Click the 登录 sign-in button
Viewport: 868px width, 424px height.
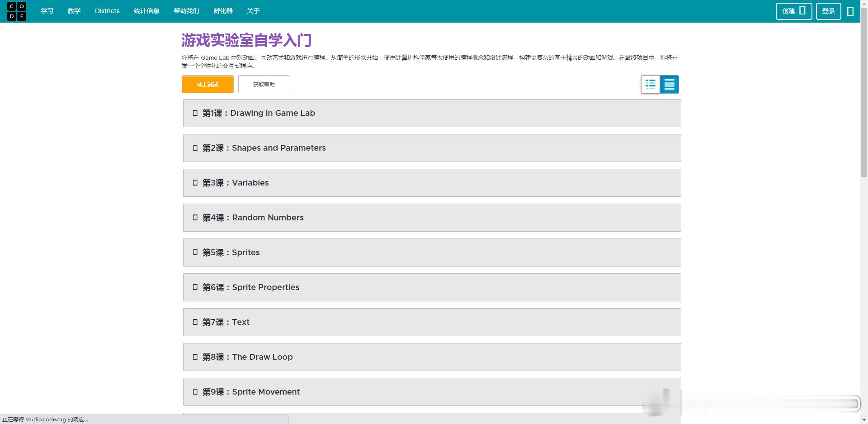tap(828, 11)
